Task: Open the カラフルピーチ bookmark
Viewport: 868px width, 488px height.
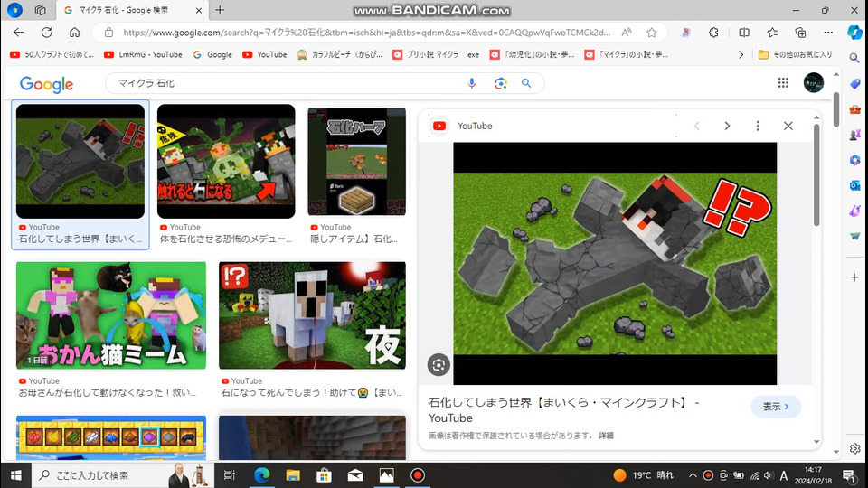Action: pos(339,54)
